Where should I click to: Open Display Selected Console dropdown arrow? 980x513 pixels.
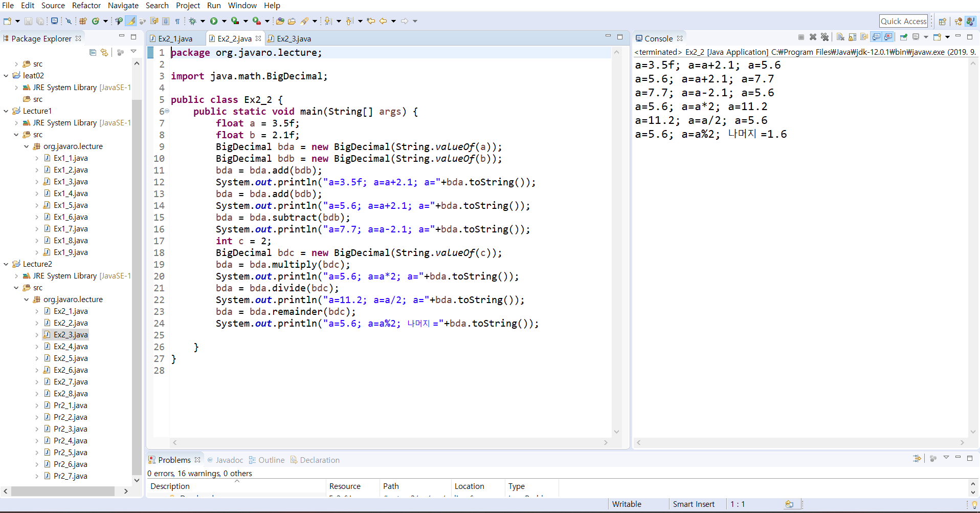tap(926, 37)
